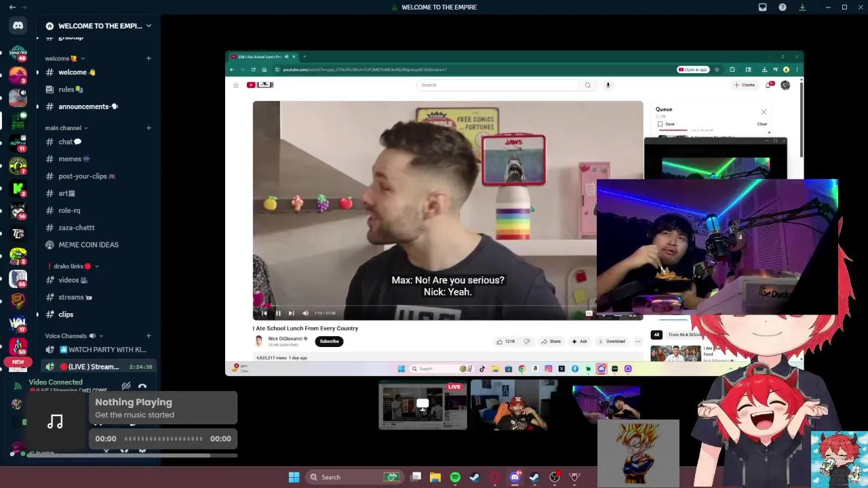The image size is (868, 488).
Task: Click Share under the YouTube video
Action: tap(551, 342)
